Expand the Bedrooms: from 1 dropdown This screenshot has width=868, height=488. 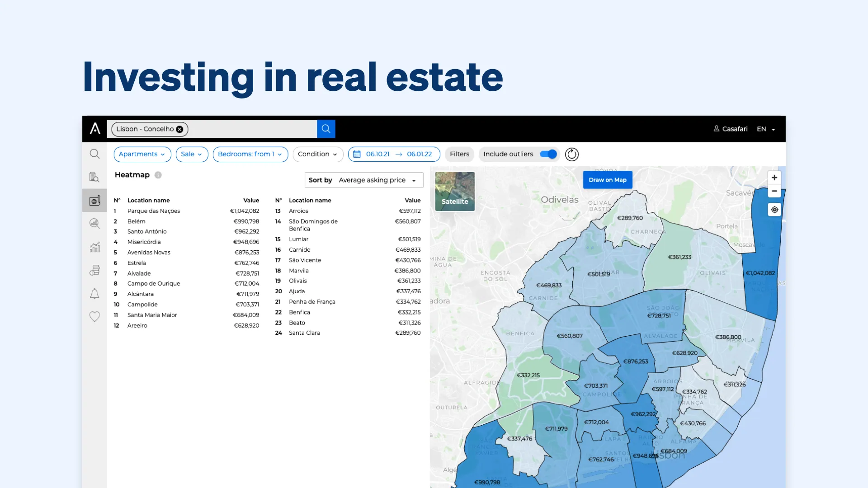250,154
